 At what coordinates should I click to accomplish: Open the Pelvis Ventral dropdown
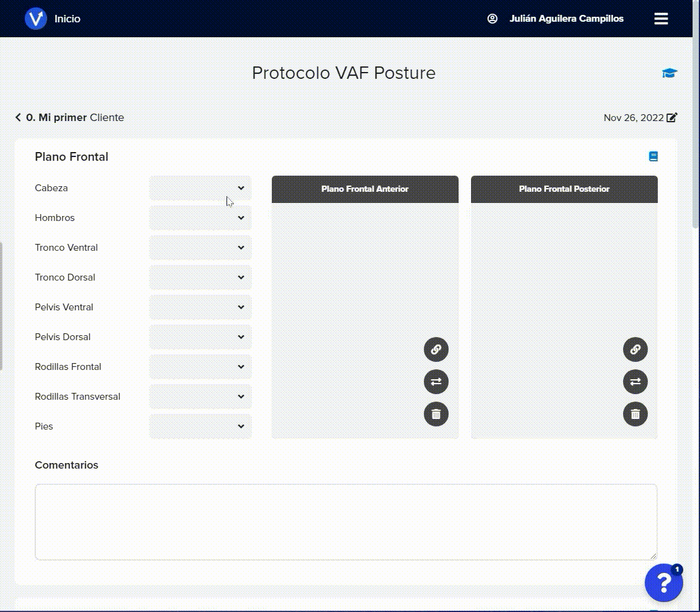coord(200,307)
